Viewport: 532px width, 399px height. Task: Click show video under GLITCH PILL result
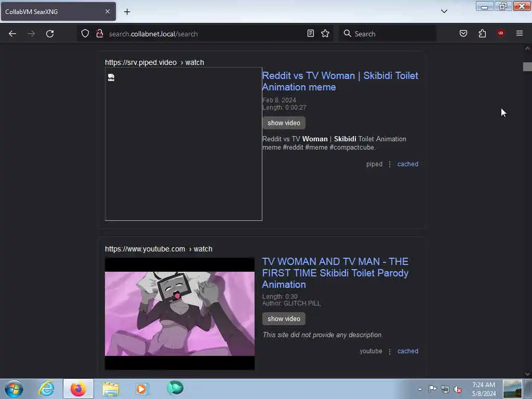point(284,318)
